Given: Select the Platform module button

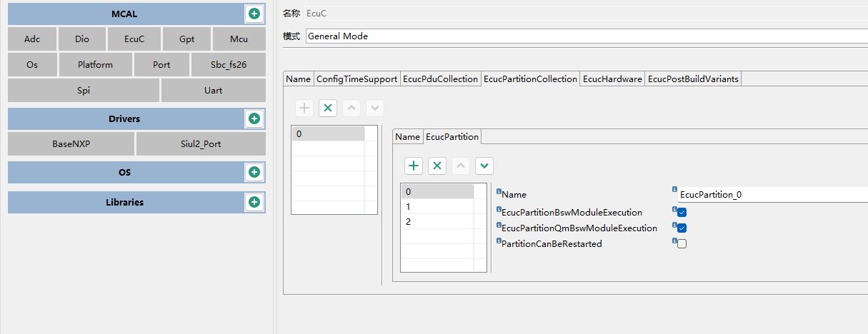Looking at the screenshot, I should tap(96, 64).
